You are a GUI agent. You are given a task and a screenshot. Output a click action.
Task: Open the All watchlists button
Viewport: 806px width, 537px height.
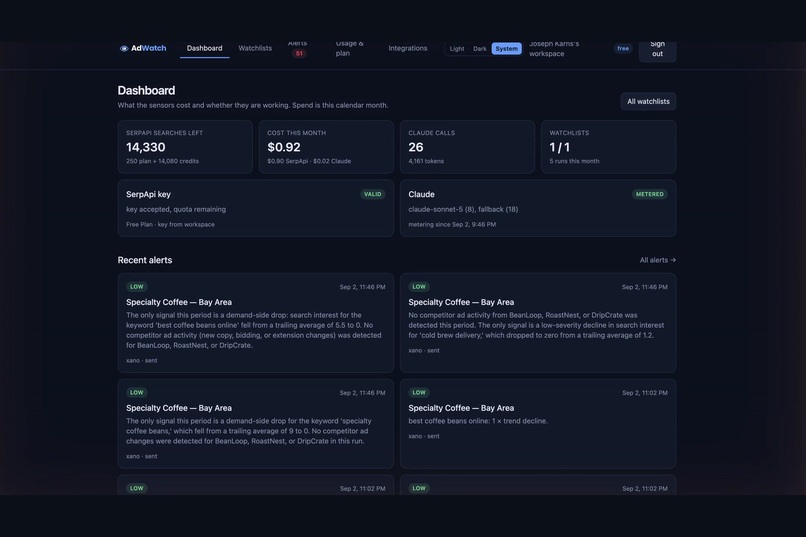point(648,102)
